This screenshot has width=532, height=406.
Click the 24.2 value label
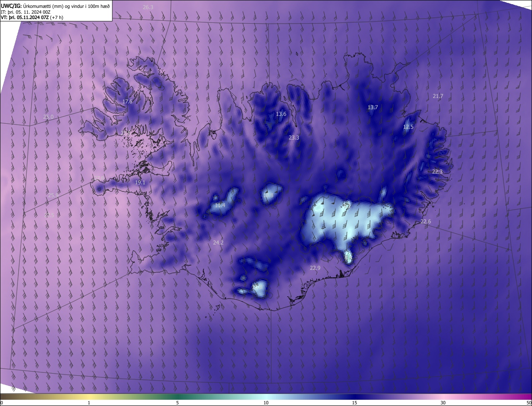point(218,243)
